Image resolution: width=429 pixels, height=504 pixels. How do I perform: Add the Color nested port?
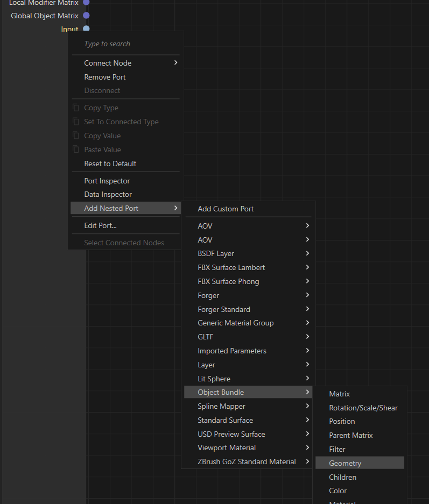360,491
